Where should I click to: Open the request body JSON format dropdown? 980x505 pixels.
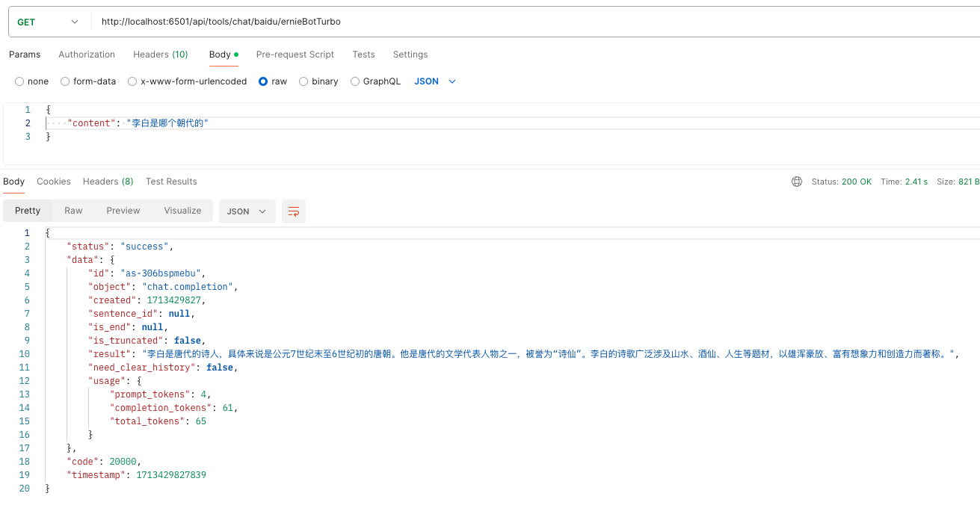435,81
